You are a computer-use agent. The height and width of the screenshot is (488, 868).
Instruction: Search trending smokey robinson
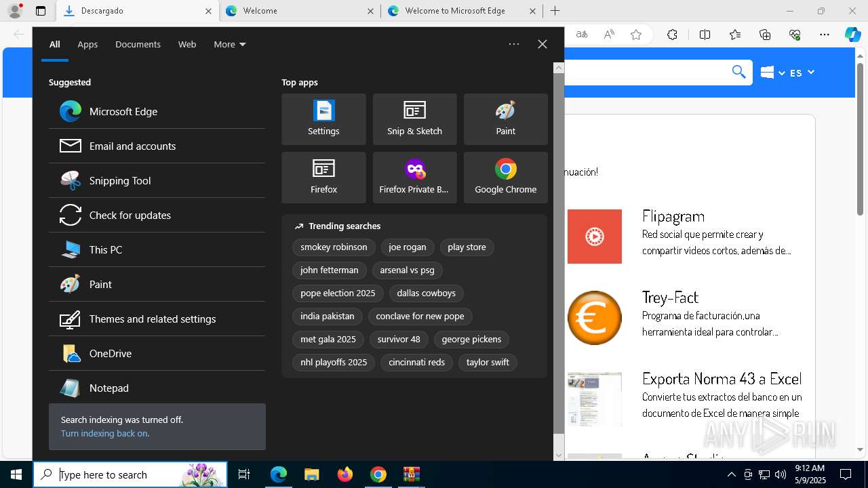click(334, 247)
